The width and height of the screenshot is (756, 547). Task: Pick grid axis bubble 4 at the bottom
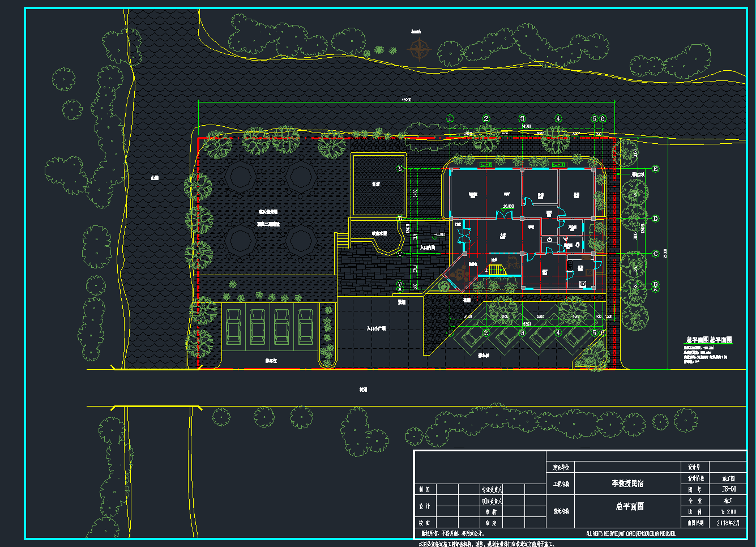(558, 333)
